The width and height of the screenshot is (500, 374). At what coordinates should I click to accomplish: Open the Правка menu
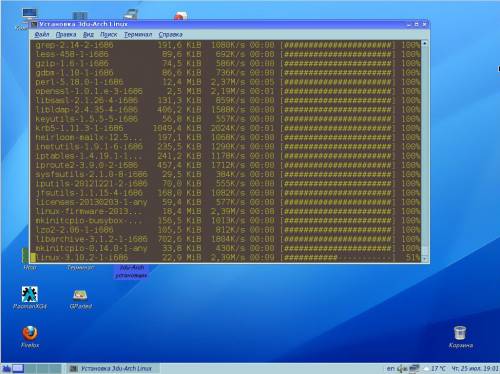tap(66, 35)
